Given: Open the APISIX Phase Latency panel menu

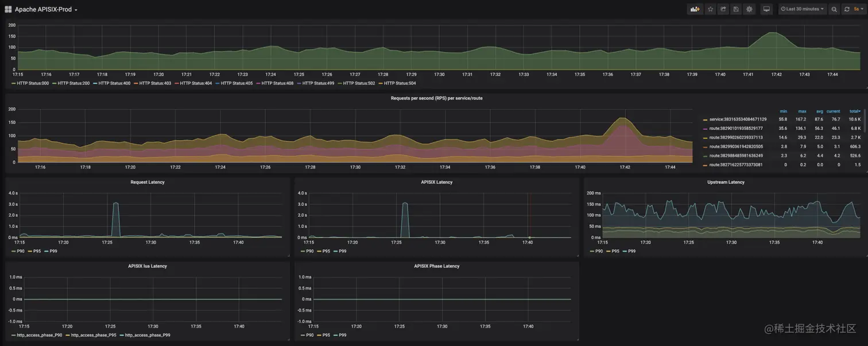Looking at the screenshot, I should tap(437, 266).
